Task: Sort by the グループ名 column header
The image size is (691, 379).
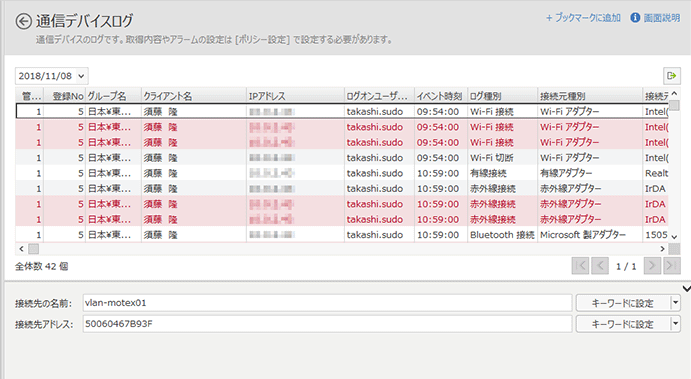Action: point(113,96)
